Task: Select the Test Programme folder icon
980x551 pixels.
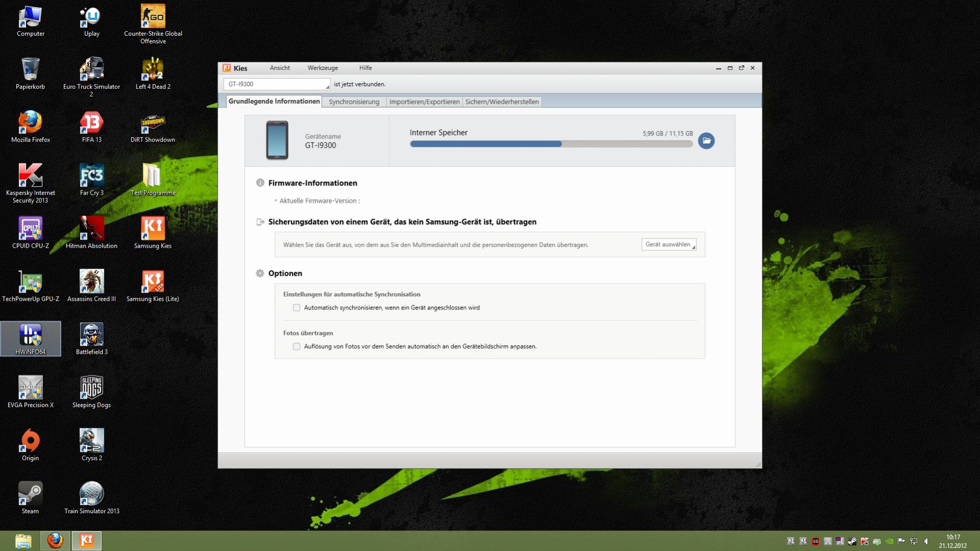Action: point(153,181)
